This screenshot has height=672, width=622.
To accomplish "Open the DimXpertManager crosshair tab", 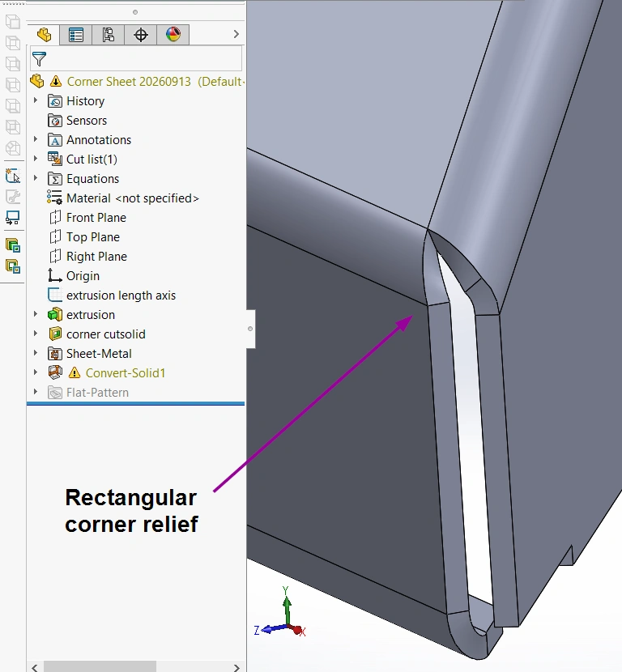I will [x=141, y=35].
